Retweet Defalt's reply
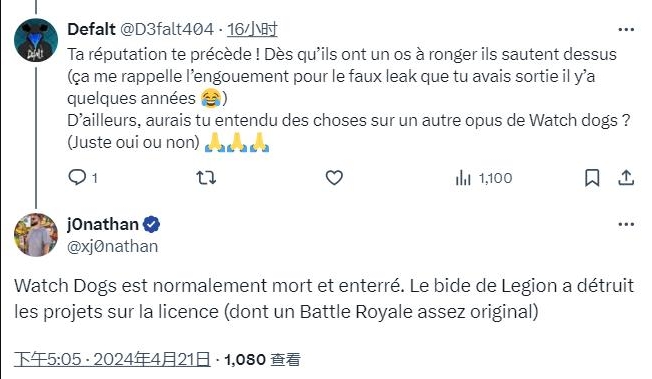 (206, 178)
